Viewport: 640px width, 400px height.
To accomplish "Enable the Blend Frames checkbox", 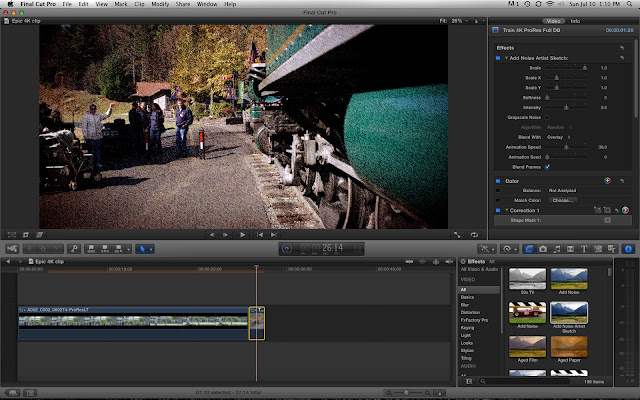I will click(546, 166).
